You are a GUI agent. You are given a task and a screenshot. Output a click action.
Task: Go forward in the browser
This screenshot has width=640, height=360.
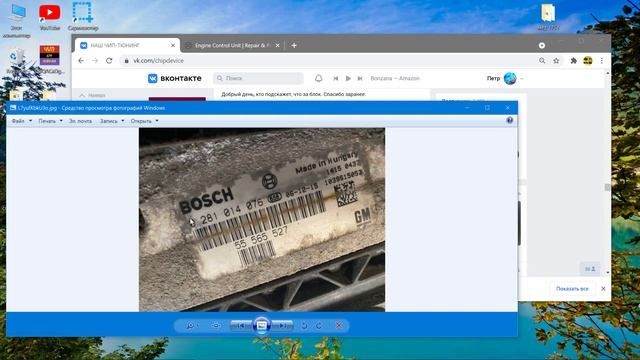pyautogui.click(x=95, y=60)
